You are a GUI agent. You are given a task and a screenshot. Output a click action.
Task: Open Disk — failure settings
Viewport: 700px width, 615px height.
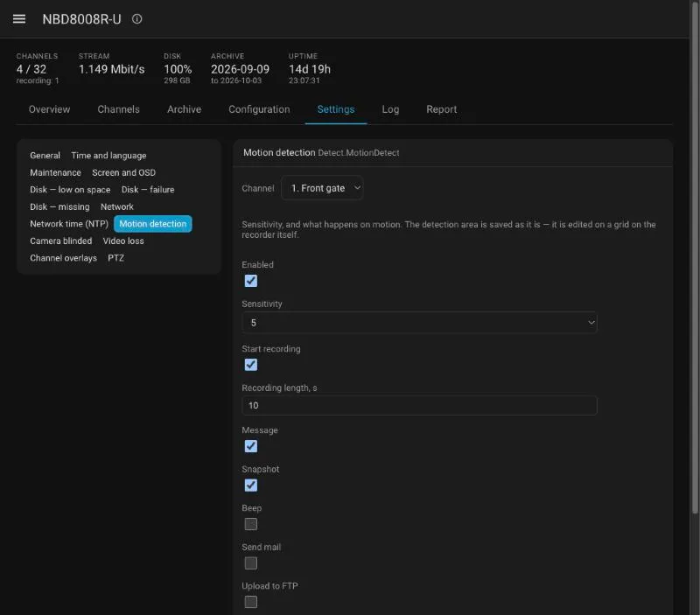click(x=148, y=189)
